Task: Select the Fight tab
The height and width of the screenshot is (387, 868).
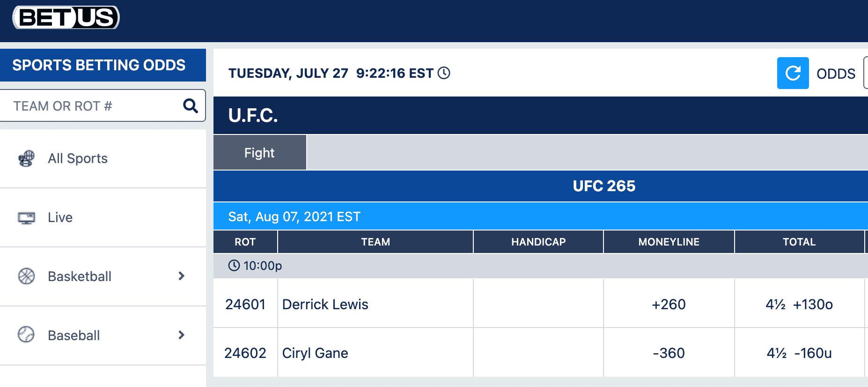Action: pyautogui.click(x=260, y=153)
